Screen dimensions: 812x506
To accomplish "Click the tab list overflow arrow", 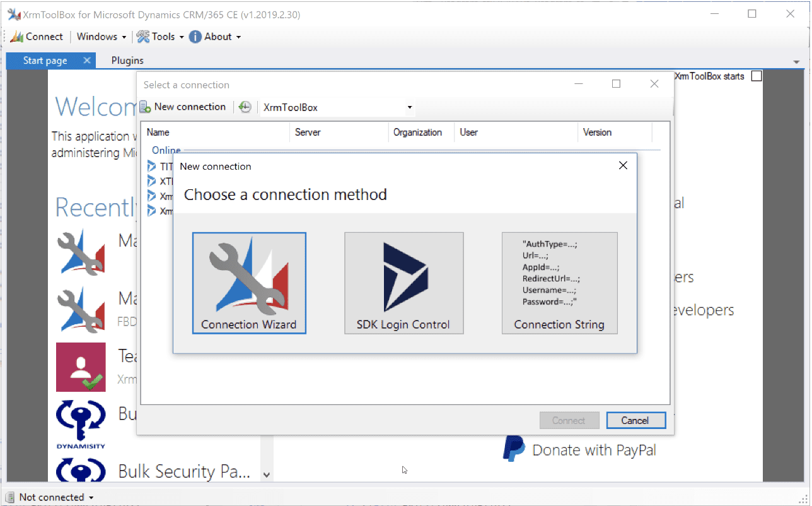I will click(796, 62).
